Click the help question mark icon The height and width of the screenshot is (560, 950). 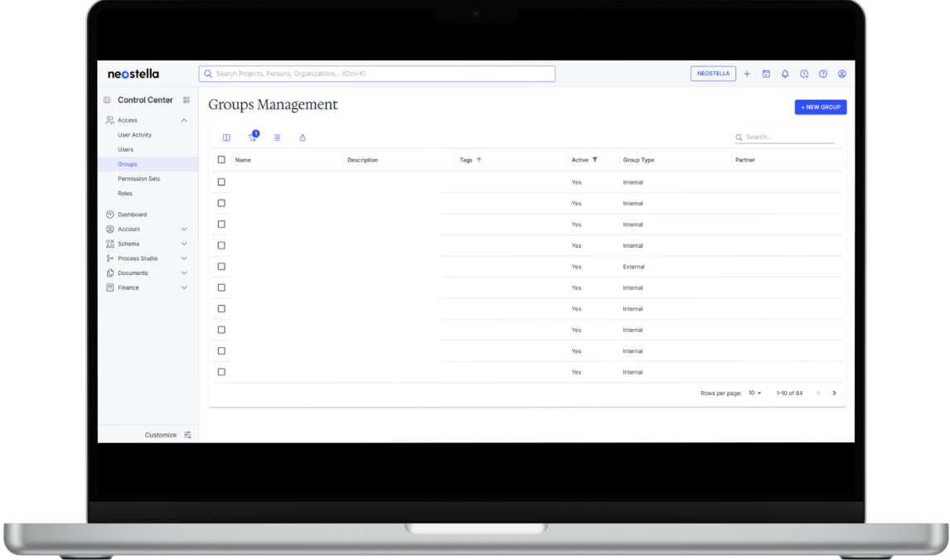(x=823, y=74)
